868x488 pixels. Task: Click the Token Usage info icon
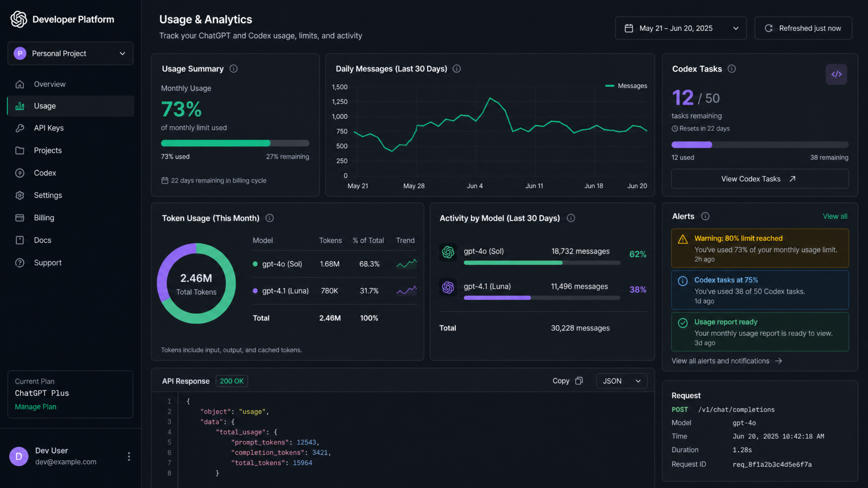(x=270, y=218)
